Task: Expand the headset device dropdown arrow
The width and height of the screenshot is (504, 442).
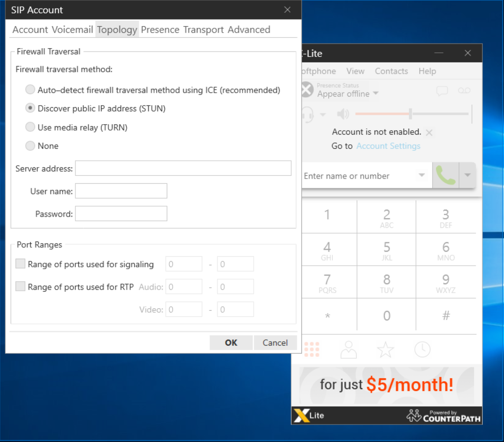Action: point(323,114)
